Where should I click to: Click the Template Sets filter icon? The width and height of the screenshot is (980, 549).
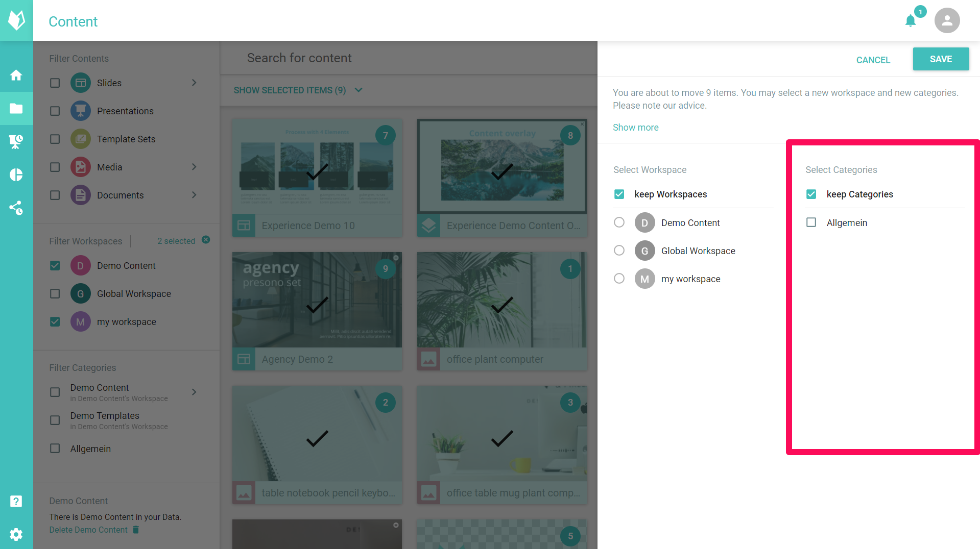click(81, 139)
